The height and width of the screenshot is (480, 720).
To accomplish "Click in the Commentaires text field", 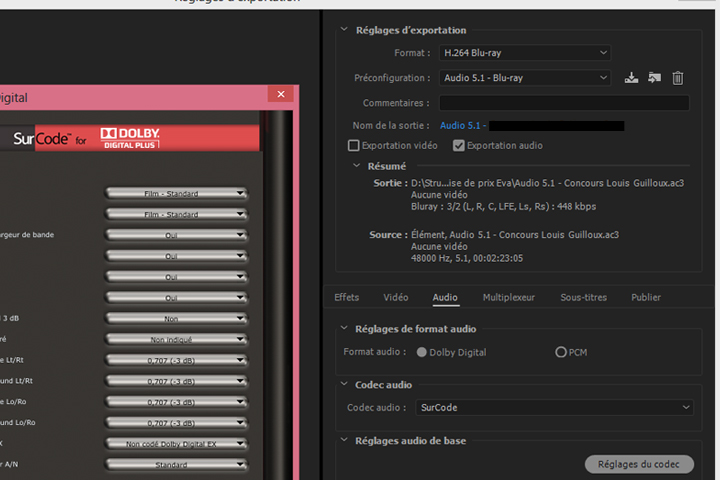I will pyautogui.click(x=564, y=103).
